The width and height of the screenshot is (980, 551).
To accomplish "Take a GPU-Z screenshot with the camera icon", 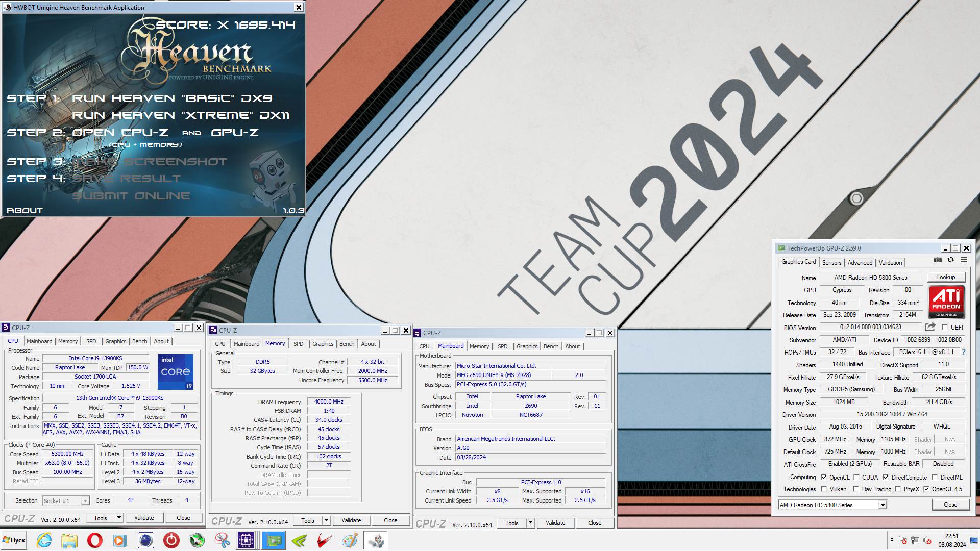I will (938, 260).
